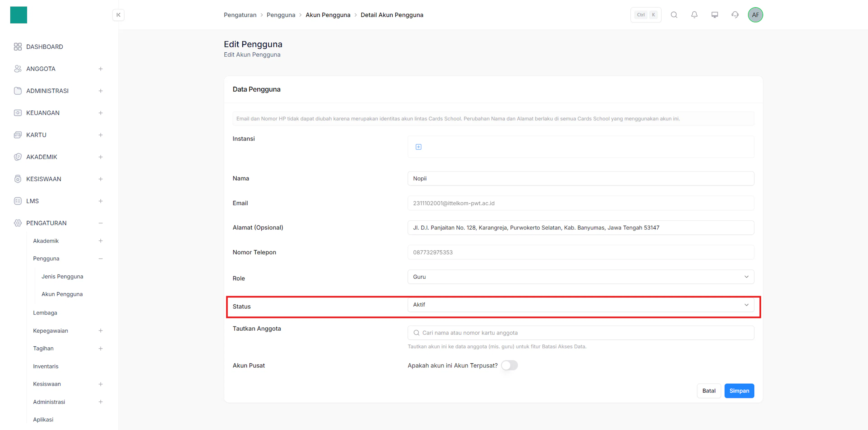Click the Batal button

[709, 391]
